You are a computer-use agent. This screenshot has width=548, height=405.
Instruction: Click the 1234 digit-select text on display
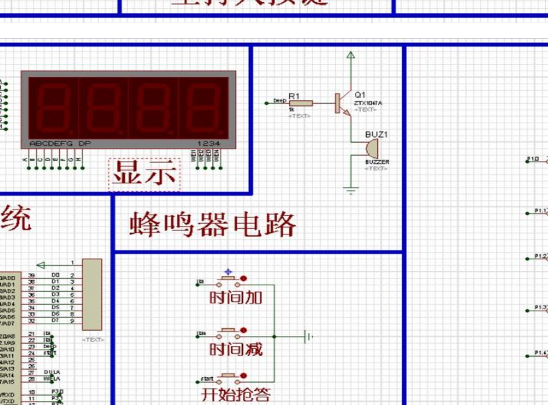209,144
